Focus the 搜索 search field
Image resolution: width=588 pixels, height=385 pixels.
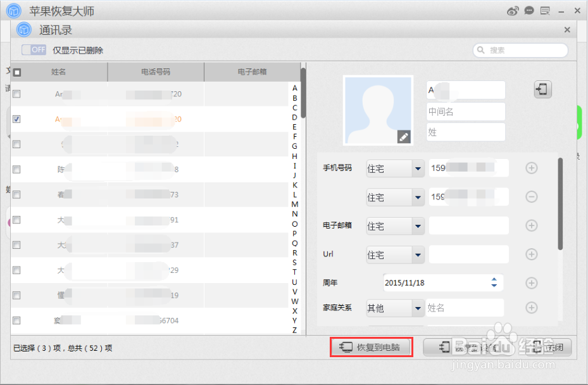pos(520,50)
